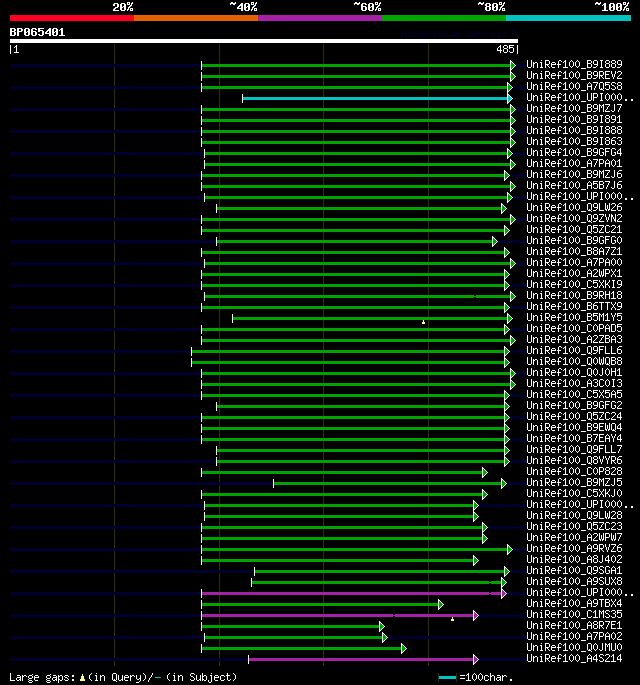Open the UniRef100_B9I889 hit label
The image size is (640, 685).
pos(574,65)
